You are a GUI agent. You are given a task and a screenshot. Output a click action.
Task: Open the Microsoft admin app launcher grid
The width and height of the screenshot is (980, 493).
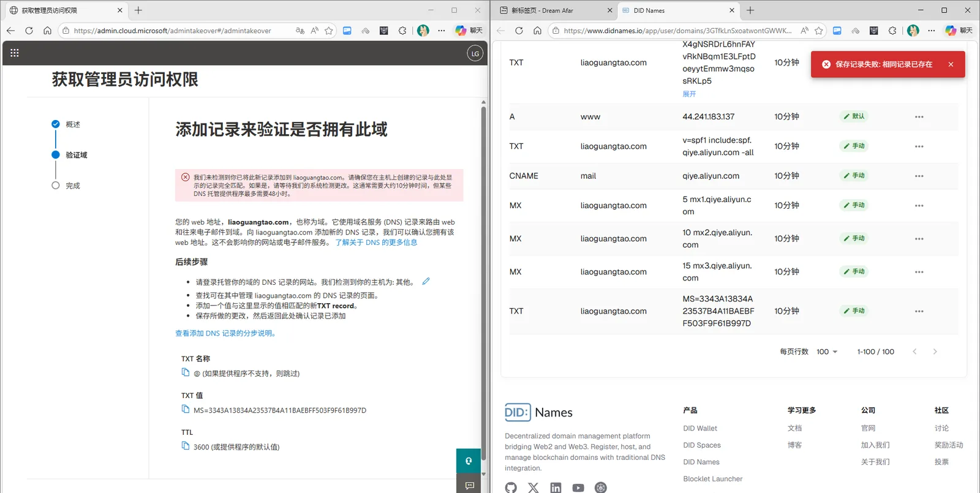click(15, 53)
